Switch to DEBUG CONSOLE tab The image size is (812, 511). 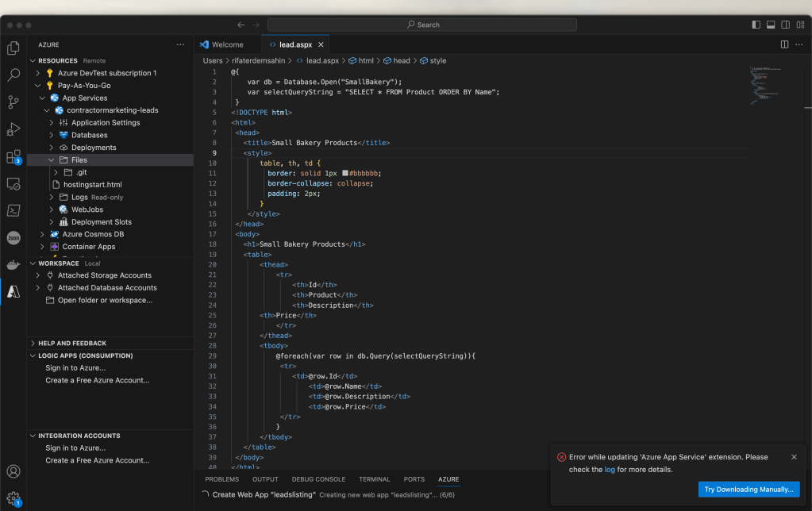(318, 479)
